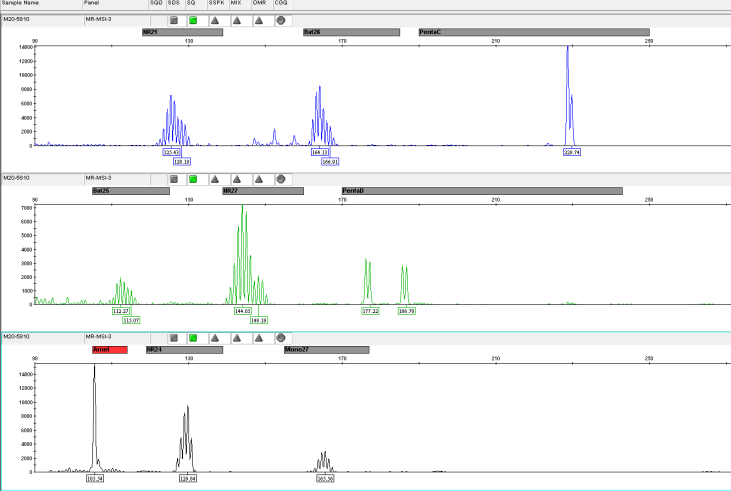The height and width of the screenshot is (491, 731).
Task: Select the PentaC marker bar
Action: (533, 32)
